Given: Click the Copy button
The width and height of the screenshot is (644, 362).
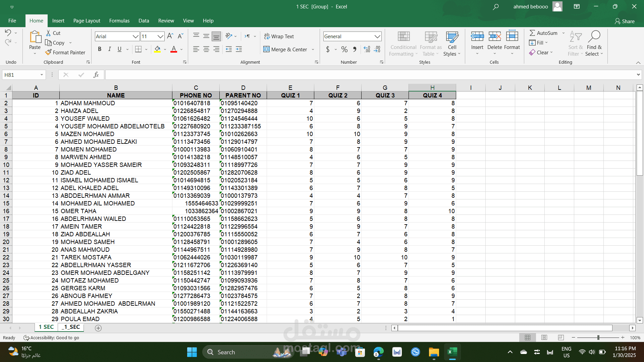Looking at the screenshot, I should 55,43.
